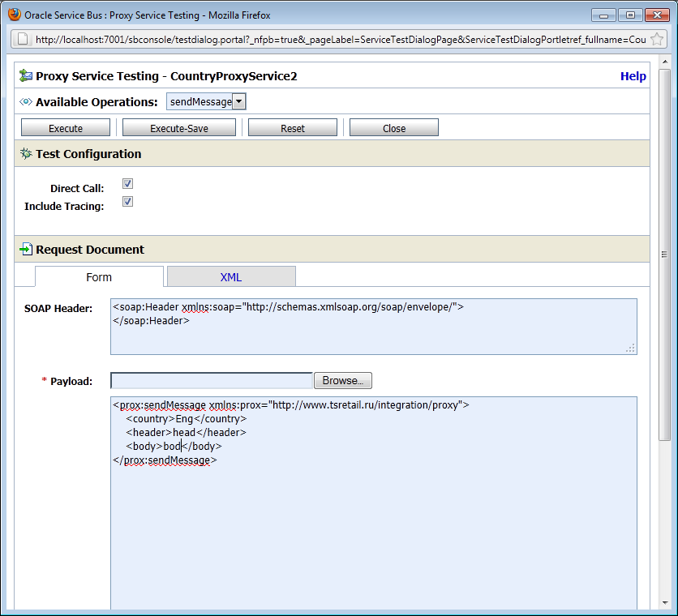The height and width of the screenshot is (616, 678).
Task: Bookmark this page with the star icon
Action: click(x=657, y=40)
